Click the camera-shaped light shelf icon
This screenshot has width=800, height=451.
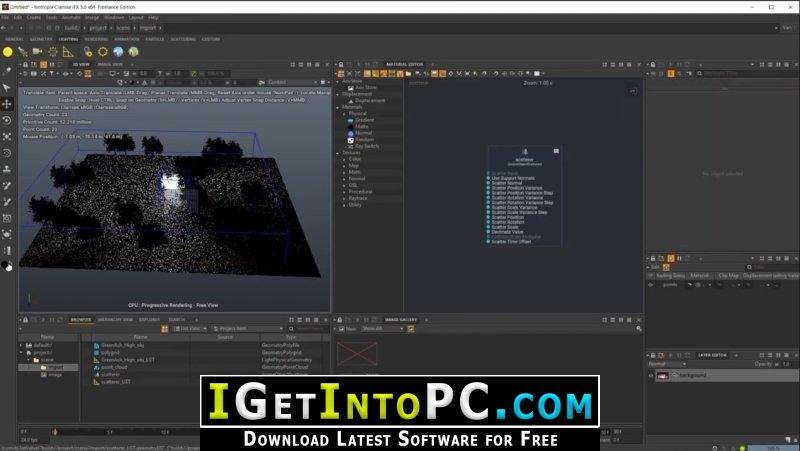[x=37, y=52]
